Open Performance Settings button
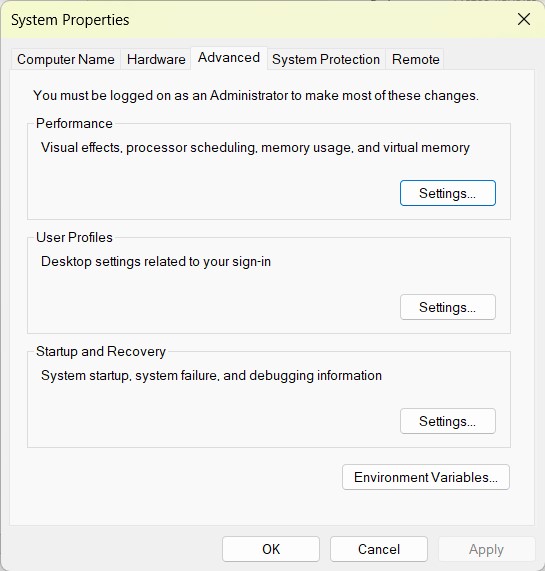Image resolution: width=545 pixels, height=571 pixels. click(448, 193)
